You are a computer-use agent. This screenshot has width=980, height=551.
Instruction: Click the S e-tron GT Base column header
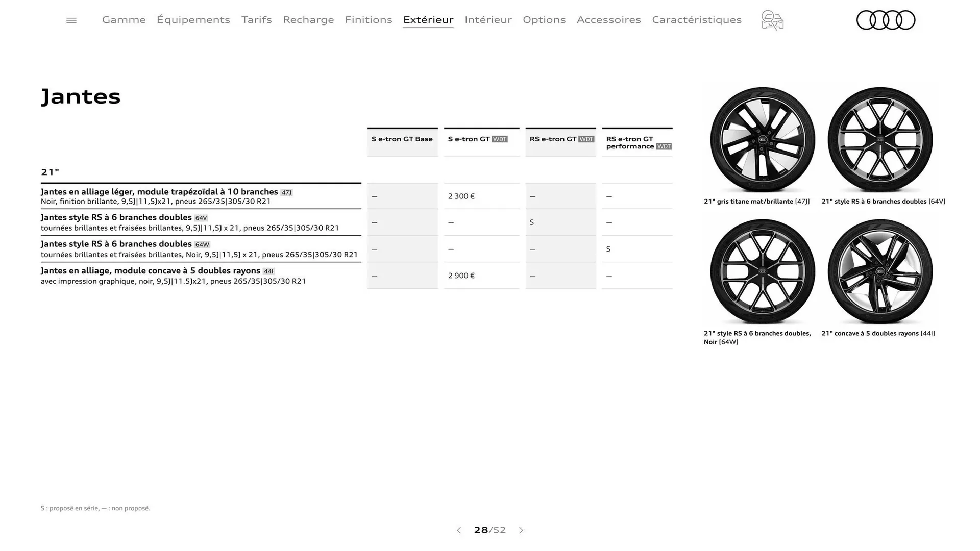pos(402,139)
